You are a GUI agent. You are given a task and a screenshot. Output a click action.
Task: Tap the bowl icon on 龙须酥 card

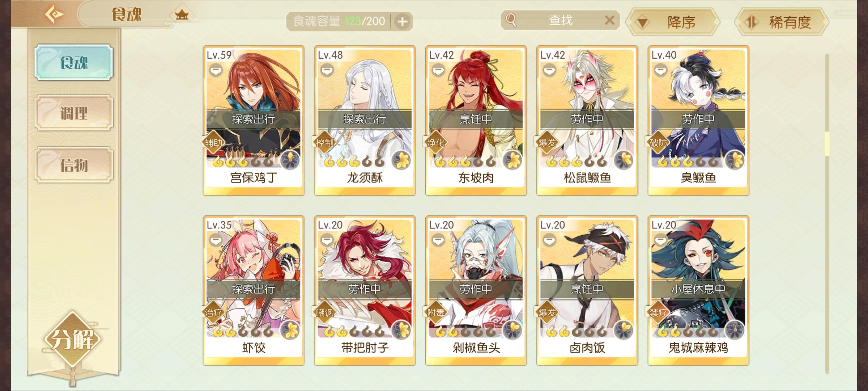[x=327, y=70]
